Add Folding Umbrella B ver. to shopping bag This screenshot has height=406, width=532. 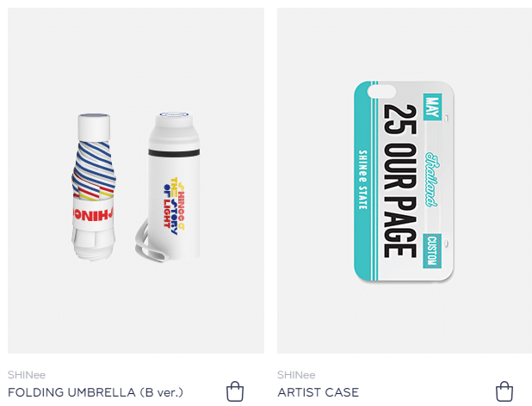click(x=235, y=391)
